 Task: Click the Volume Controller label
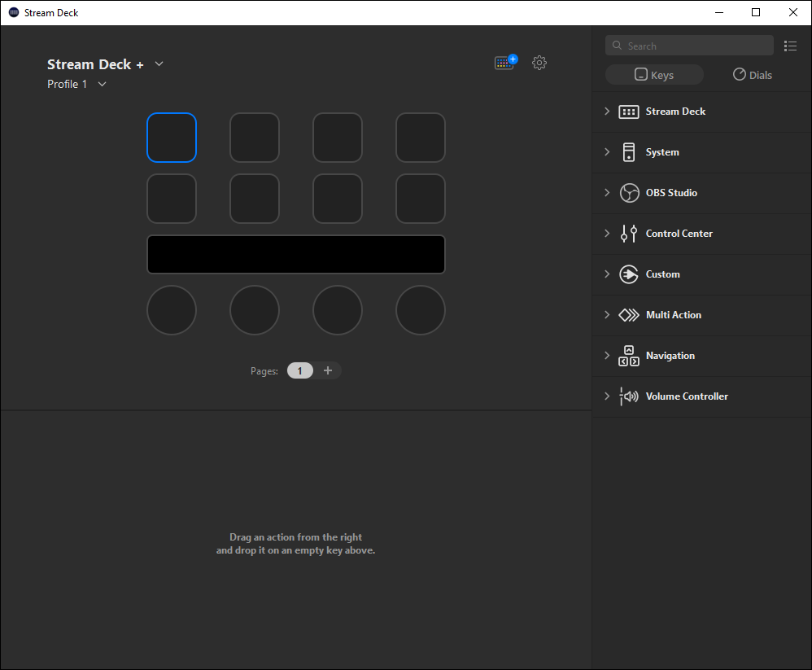pos(687,396)
